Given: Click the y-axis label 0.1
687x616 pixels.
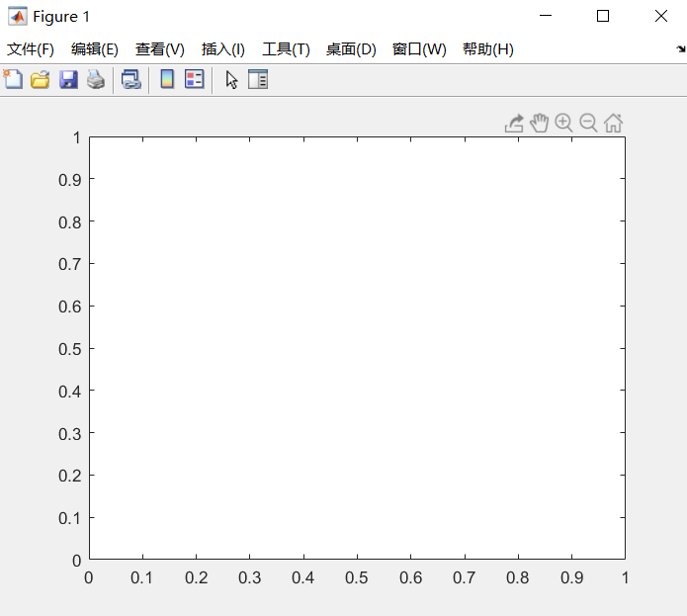Looking at the screenshot, I should 69,518.
